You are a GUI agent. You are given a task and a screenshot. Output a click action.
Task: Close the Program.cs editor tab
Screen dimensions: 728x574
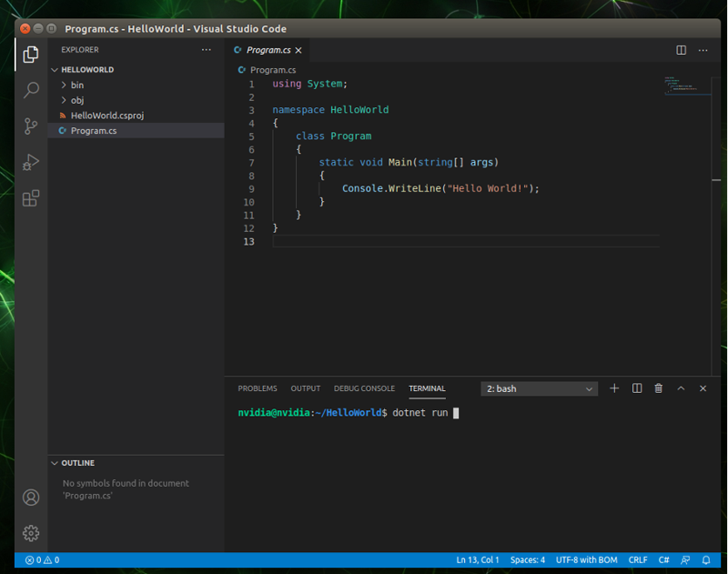point(298,50)
